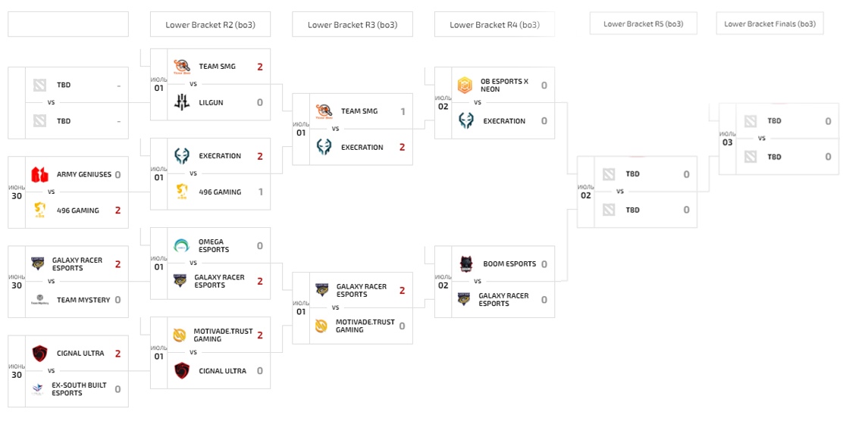This screenshot has height=421, width=868.
Task: Select the Lower Bracket R4 (bo3) header
Action: [494, 24]
